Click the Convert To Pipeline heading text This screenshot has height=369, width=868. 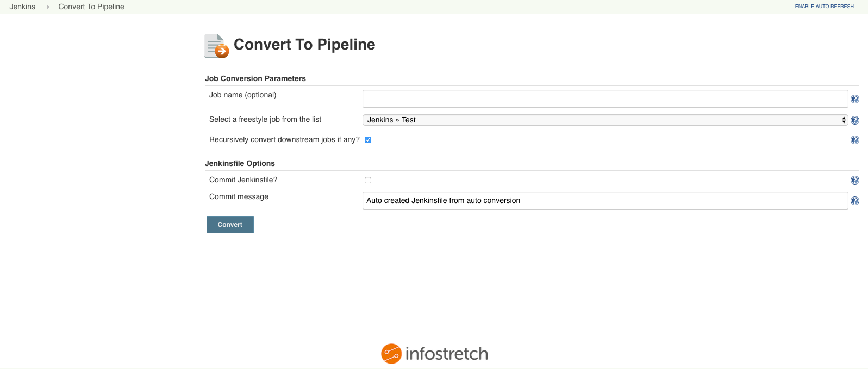(304, 45)
